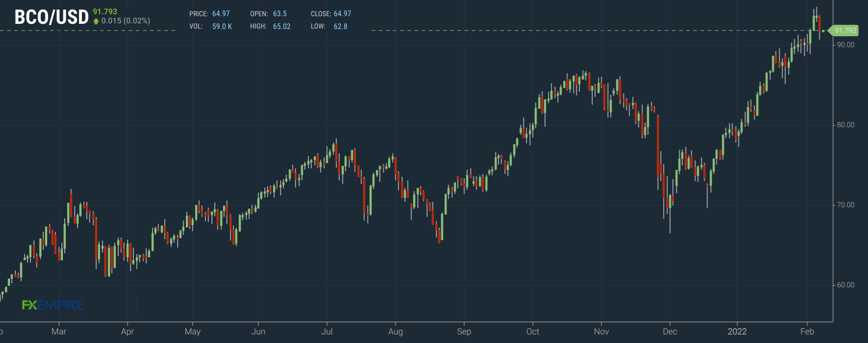Click the 90.00 price axis label
868x343 pixels.
coord(846,45)
